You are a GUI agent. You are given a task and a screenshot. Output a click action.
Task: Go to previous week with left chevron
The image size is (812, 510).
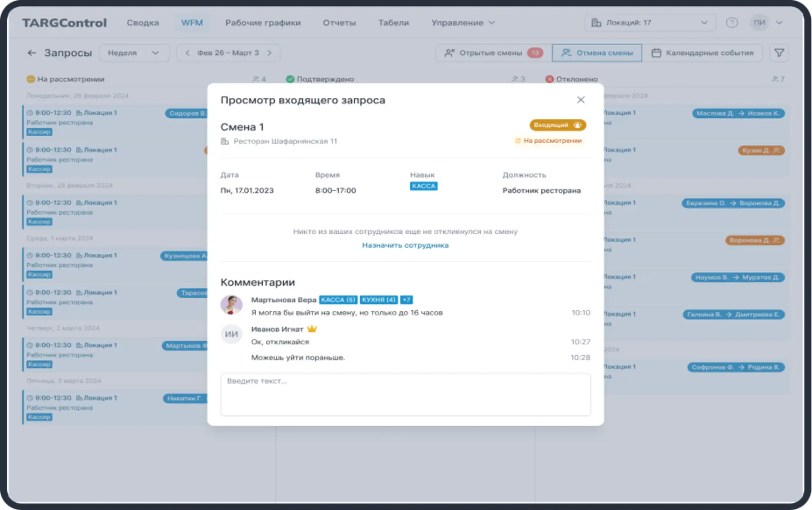[x=187, y=53]
